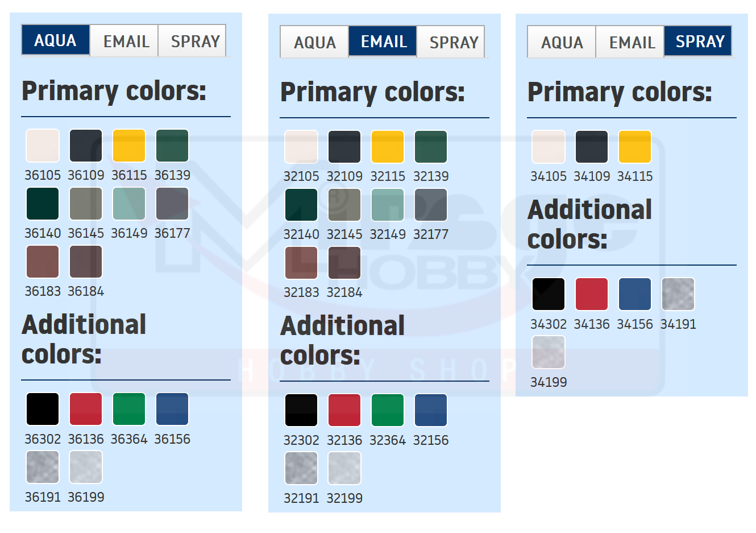Pick white swatch 32105

click(301, 147)
